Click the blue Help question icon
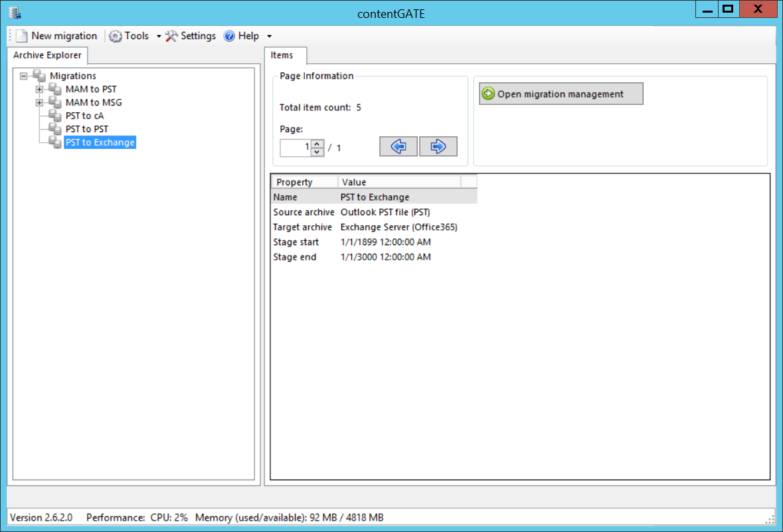783x532 pixels. click(x=229, y=36)
